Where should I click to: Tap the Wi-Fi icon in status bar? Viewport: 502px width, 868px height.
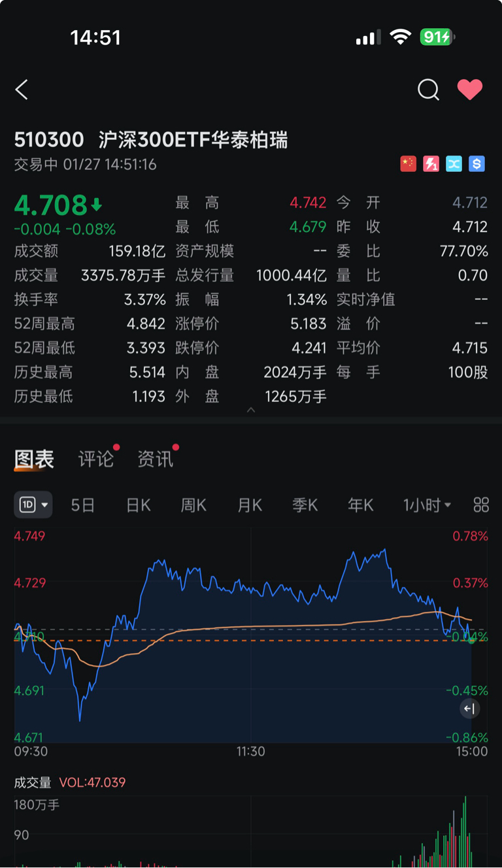click(x=400, y=37)
